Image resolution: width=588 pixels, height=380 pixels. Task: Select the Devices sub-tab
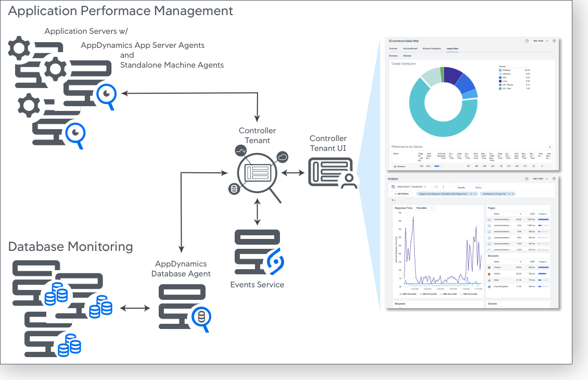tap(407, 56)
